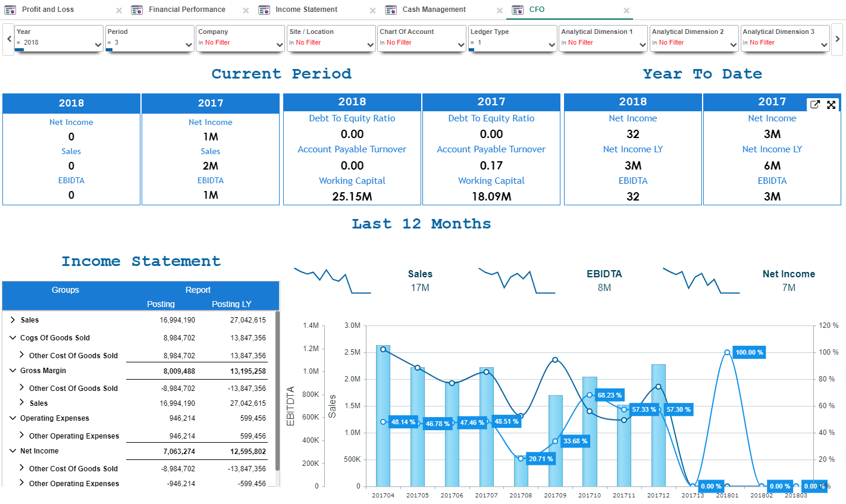The width and height of the screenshot is (846, 504).
Task: Click the Income Statement tab icon
Action: tap(264, 10)
